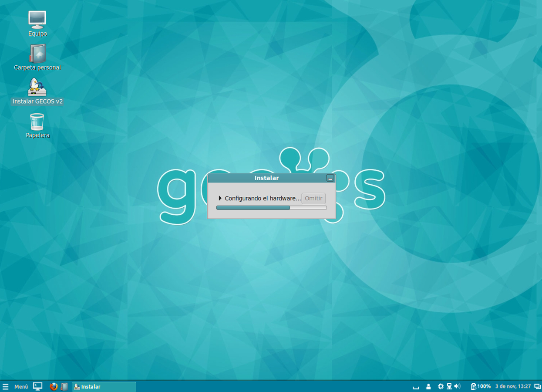Image resolution: width=542 pixels, height=392 pixels.
Task: Expand the Configurando el hardware details
Action: click(x=220, y=198)
